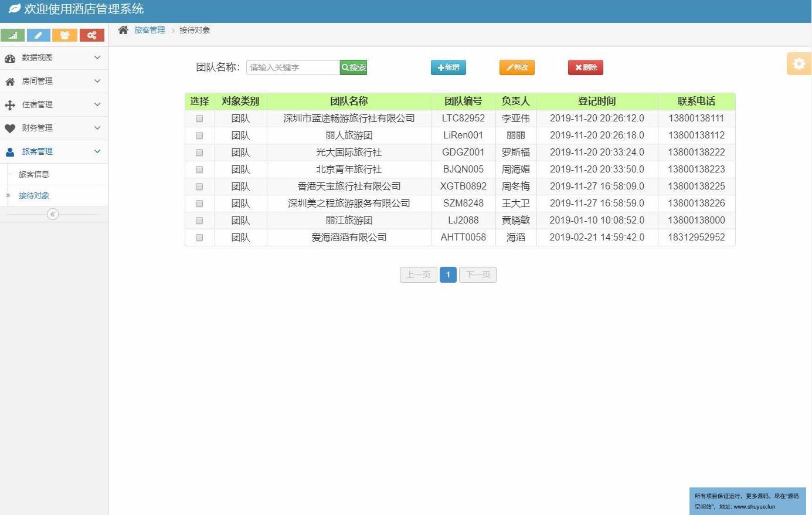Open 房间管理 sidebar menu

(54, 81)
